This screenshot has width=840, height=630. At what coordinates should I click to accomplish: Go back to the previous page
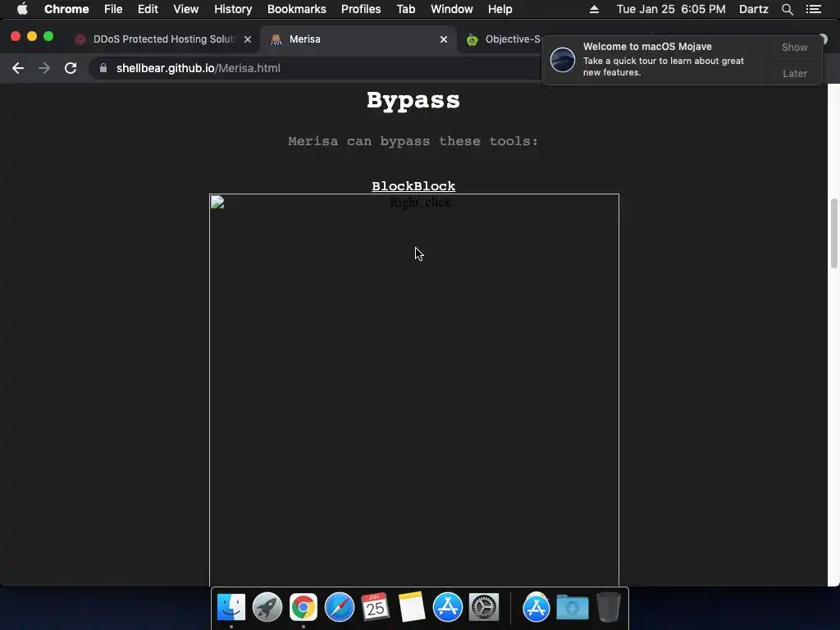point(18,68)
